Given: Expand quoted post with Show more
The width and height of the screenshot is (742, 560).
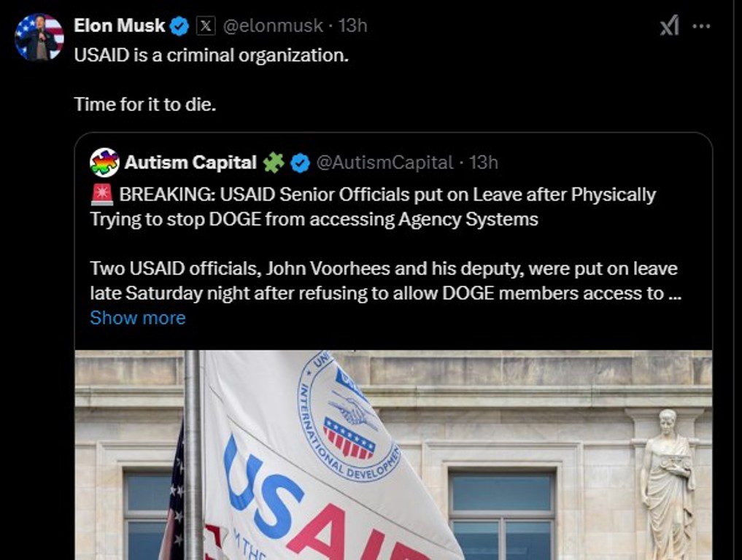Looking at the screenshot, I should tap(138, 318).
